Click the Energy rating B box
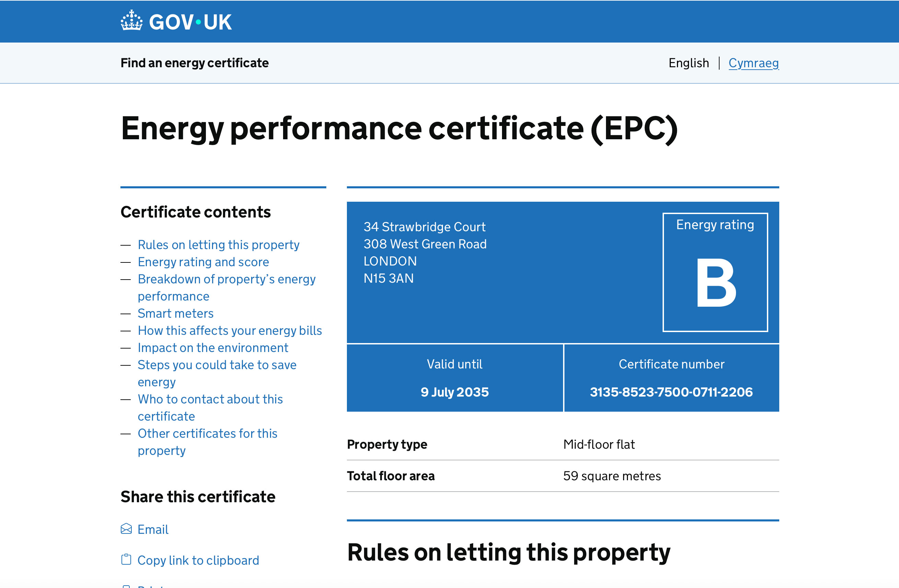 coord(715,272)
